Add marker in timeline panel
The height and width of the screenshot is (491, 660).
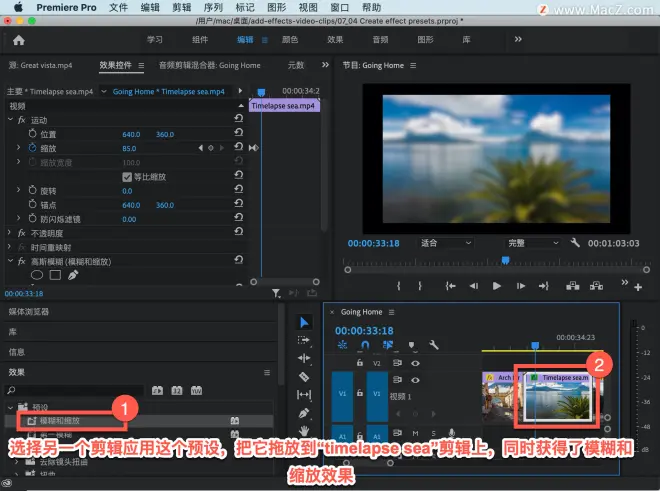point(412,345)
